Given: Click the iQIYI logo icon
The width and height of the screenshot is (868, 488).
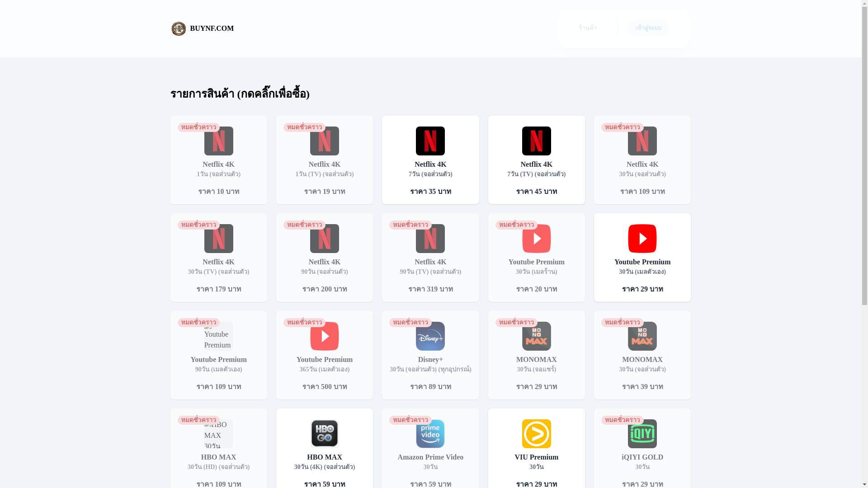Looking at the screenshot, I should 642,434.
